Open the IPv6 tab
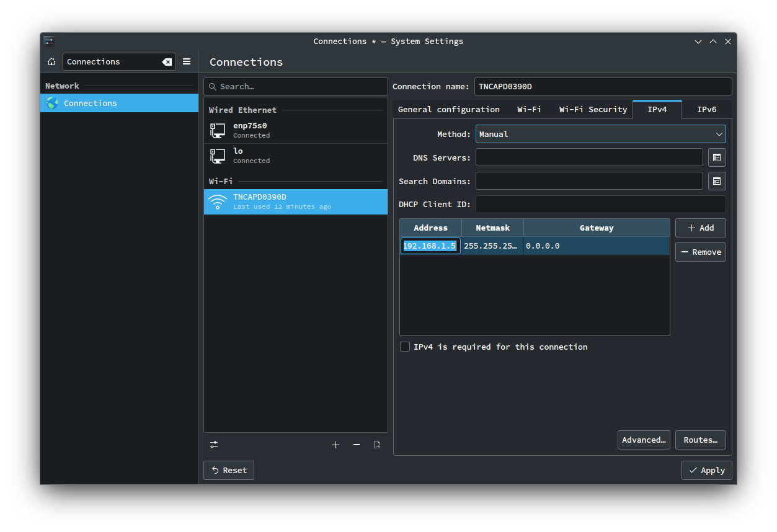Image resolution: width=777 pixels, height=532 pixels. 707,109
